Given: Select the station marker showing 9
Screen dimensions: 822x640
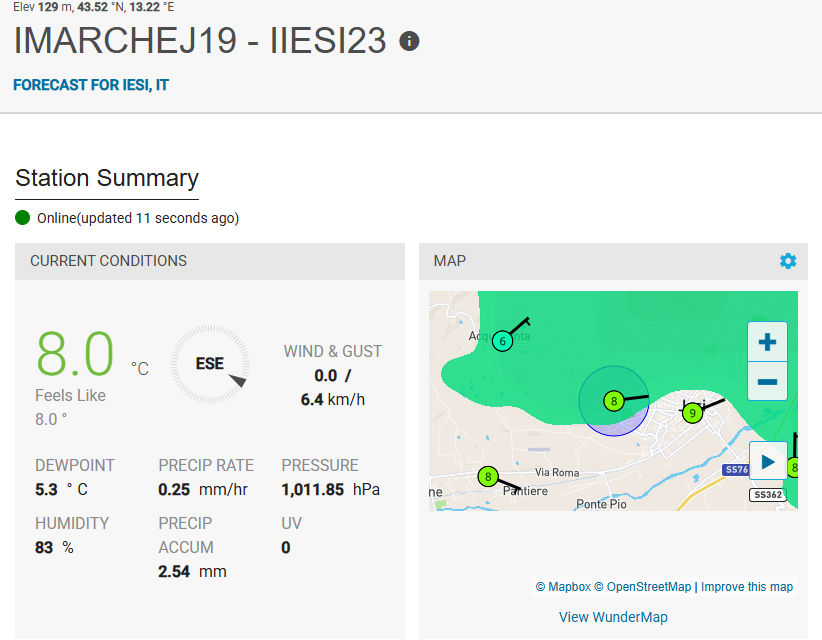Looking at the screenshot, I should coord(692,412).
